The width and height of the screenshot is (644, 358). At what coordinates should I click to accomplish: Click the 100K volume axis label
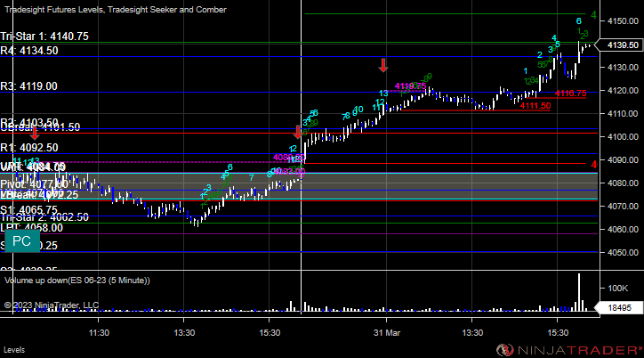(617, 289)
